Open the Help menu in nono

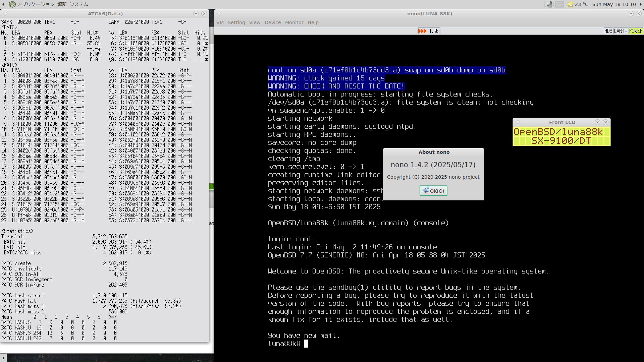[313, 22]
